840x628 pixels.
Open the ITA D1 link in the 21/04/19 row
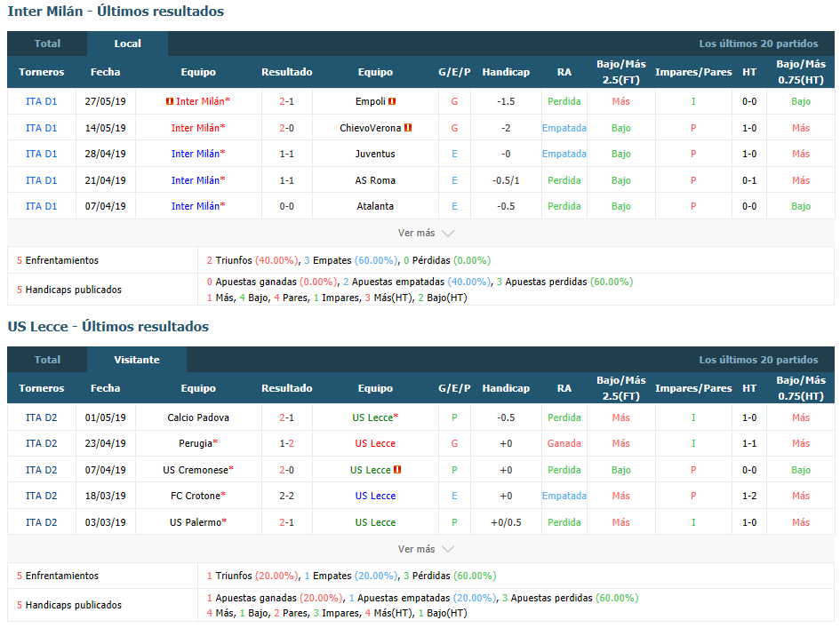tap(41, 180)
